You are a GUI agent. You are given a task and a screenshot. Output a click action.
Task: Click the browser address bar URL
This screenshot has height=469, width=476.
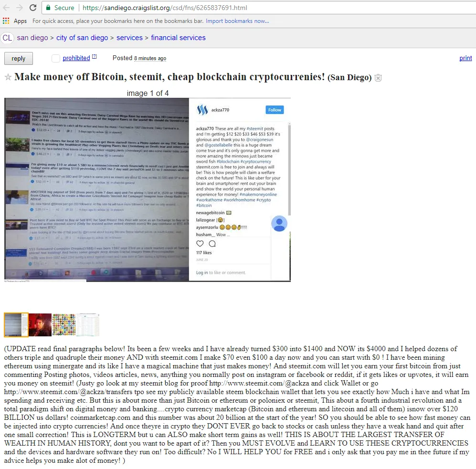tap(165, 8)
